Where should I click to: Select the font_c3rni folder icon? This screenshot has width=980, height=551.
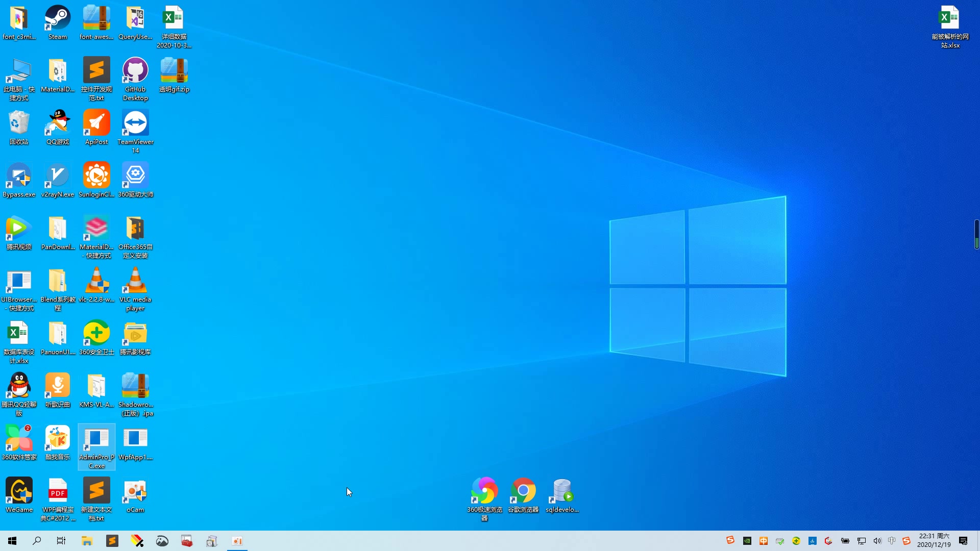(x=19, y=23)
